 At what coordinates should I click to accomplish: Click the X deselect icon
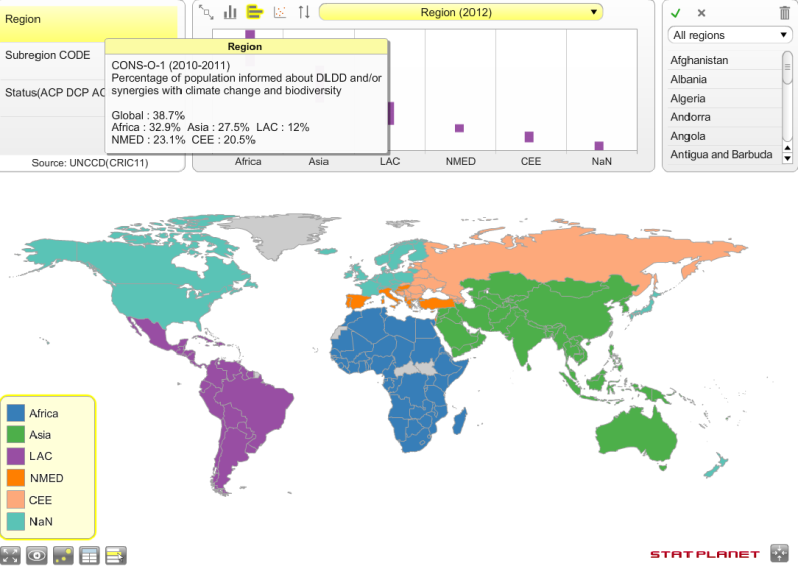[x=701, y=13]
